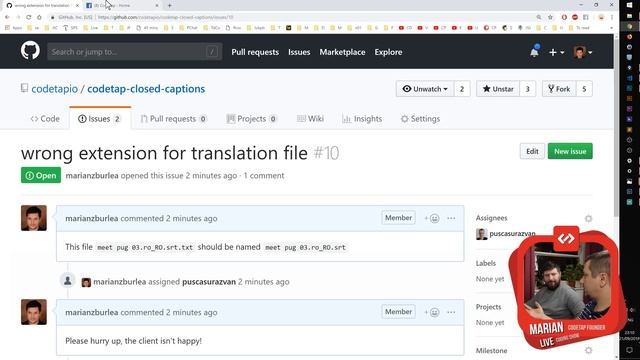
Task: Open the codetap-closed-captions repository link
Action: click(146, 89)
